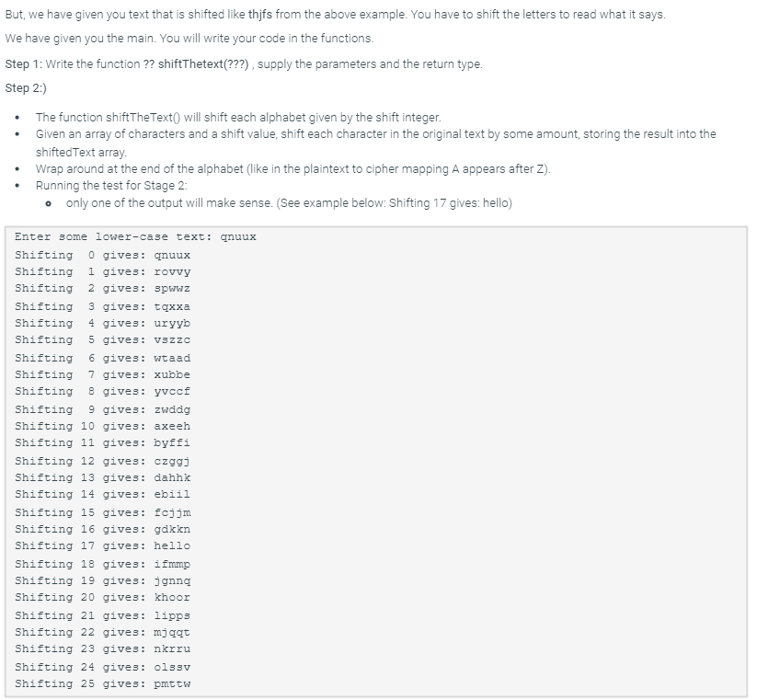Click the bullet about wrap around alphabet

(293, 169)
